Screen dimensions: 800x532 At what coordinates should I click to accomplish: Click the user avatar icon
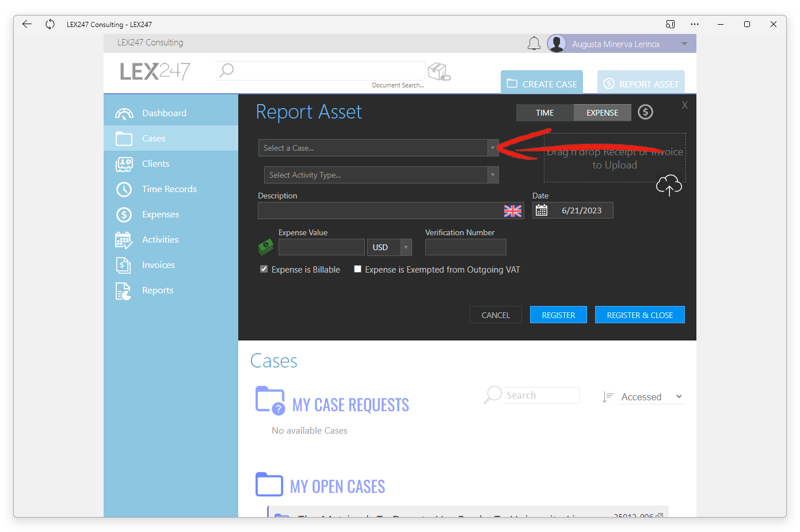(x=557, y=43)
